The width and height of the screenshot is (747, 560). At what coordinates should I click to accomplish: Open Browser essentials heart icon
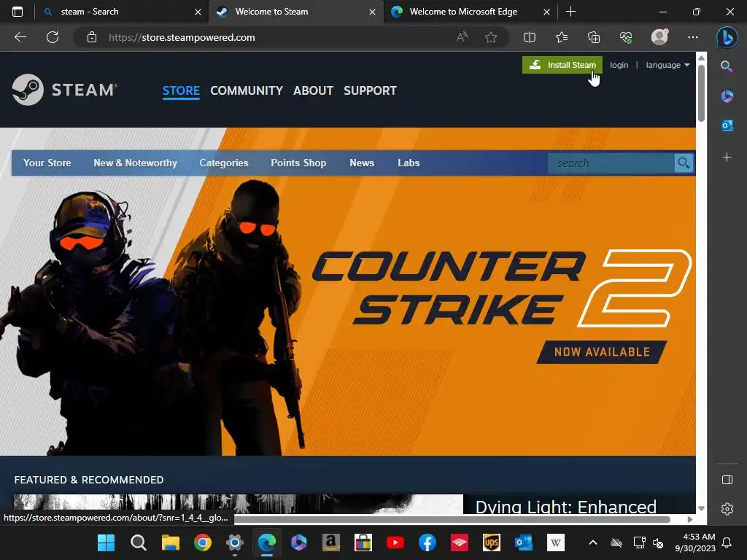pos(625,37)
